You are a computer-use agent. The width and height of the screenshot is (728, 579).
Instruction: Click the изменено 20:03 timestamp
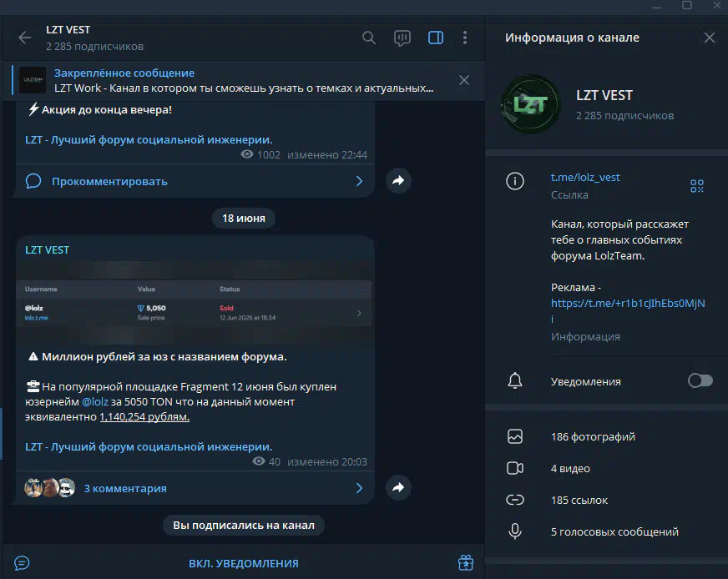click(327, 461)
